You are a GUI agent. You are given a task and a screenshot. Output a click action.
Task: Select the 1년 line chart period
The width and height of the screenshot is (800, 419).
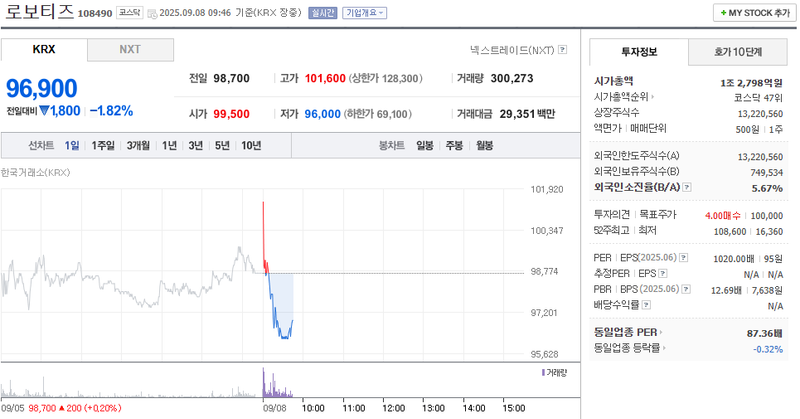(x=169, y=145)
